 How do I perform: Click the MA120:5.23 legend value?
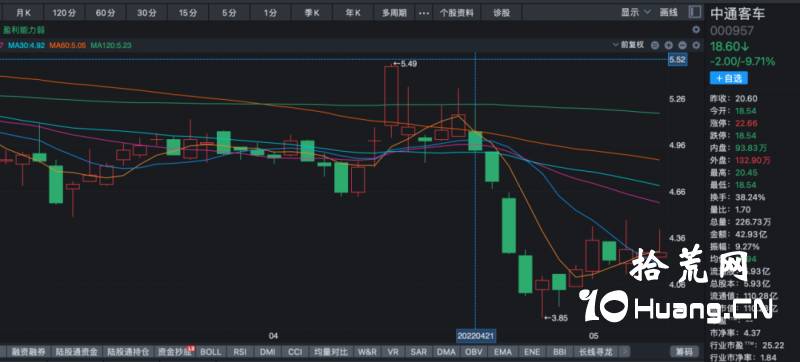click(x=111, y=45)
